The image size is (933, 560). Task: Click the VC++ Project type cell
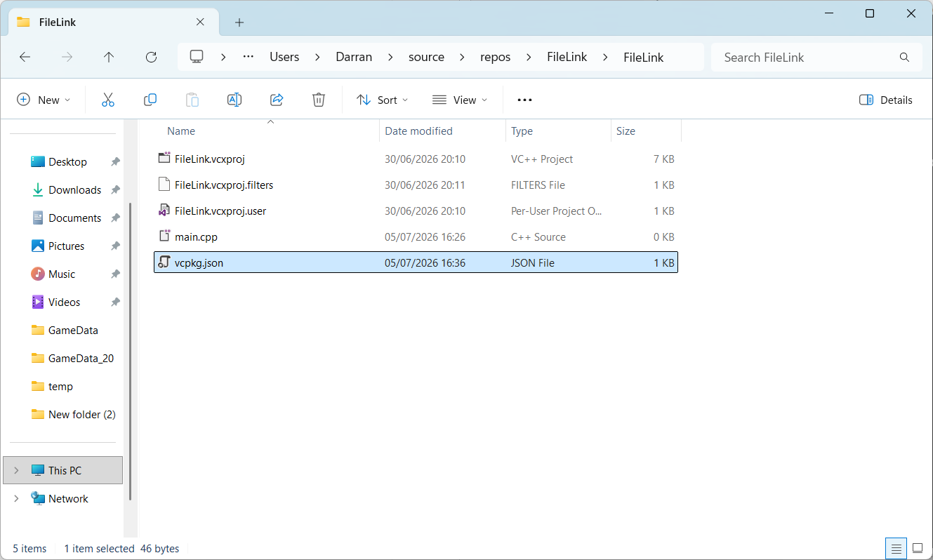[x=542, y=159]
